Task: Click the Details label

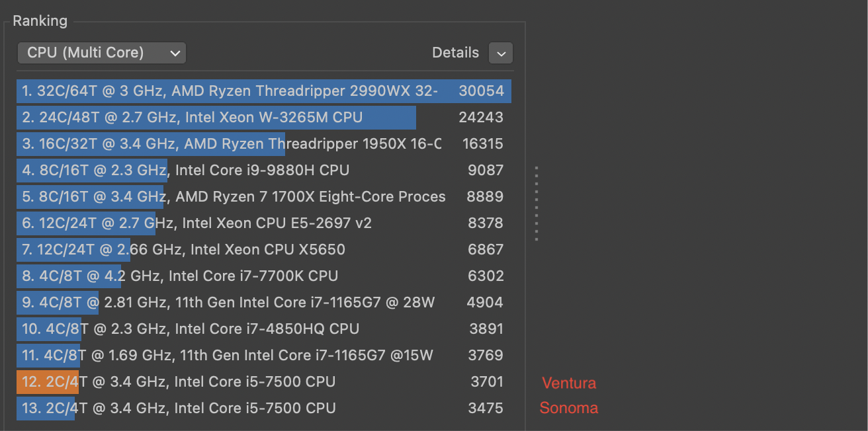Action: [455, 53]
